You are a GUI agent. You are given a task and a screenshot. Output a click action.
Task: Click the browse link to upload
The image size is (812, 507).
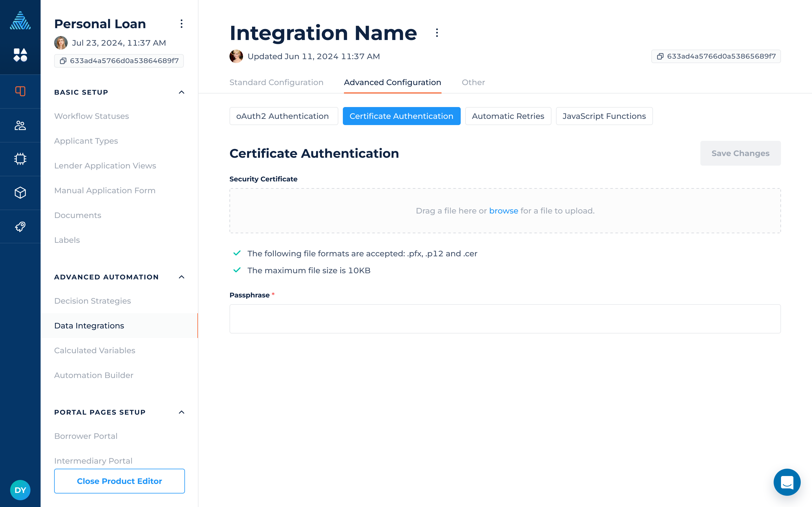pos(503,211)
